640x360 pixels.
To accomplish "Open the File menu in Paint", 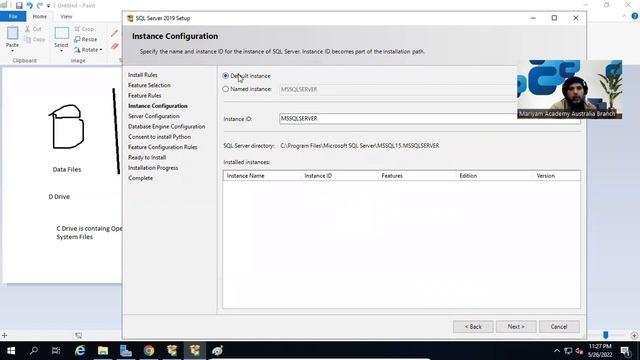I will point(13,16).
